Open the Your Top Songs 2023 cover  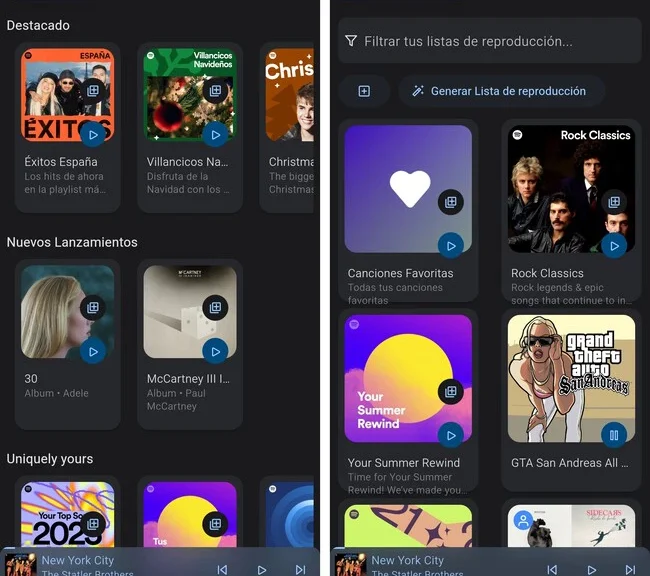pos(60,515)
